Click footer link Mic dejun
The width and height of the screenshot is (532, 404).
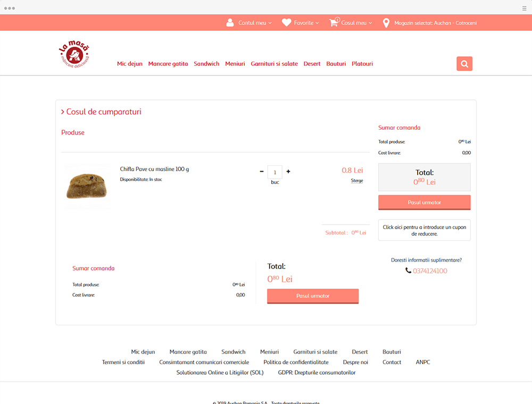[x=143, y=352]
